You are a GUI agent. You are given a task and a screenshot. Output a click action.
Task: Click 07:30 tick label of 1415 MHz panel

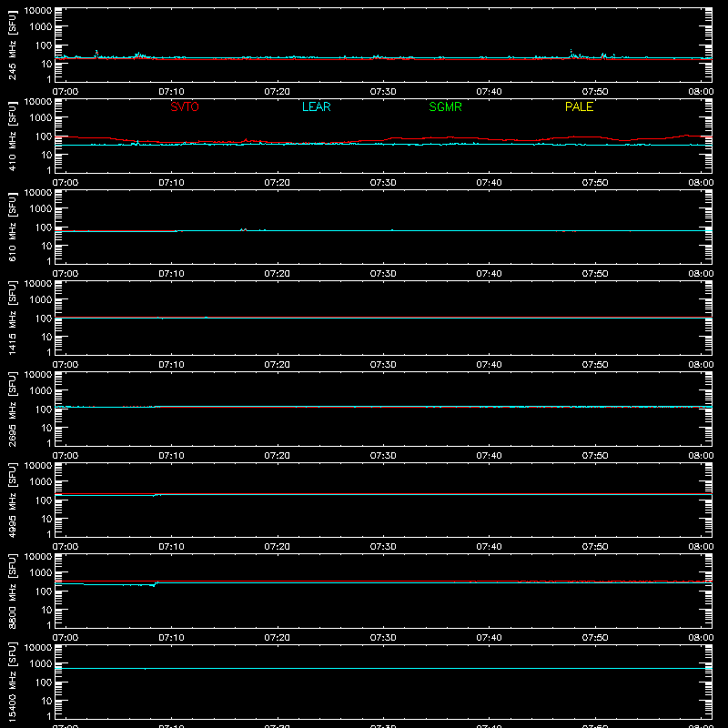tap(383, 365)
